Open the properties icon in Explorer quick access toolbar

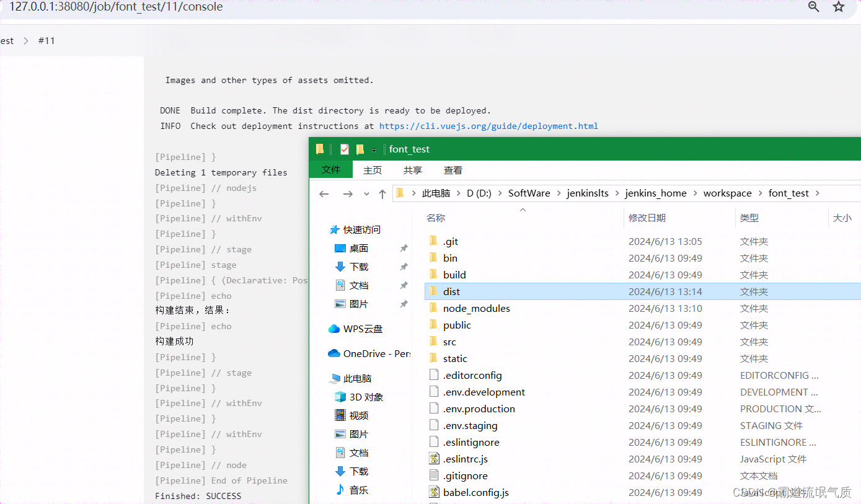[x=343, y=149]
